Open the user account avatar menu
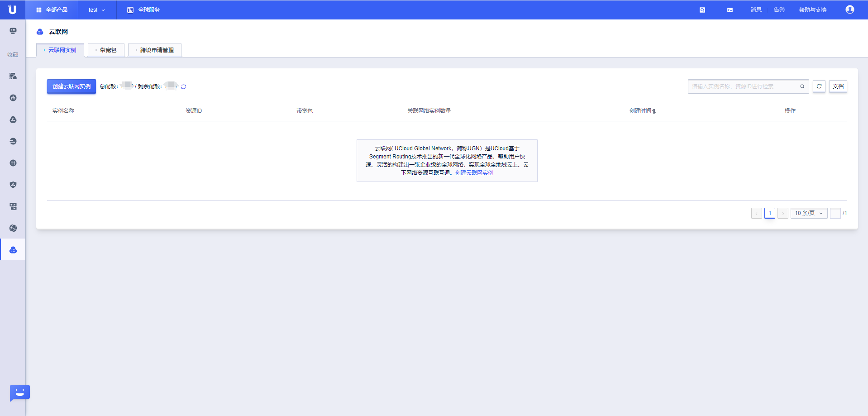 tap(849, 10)
